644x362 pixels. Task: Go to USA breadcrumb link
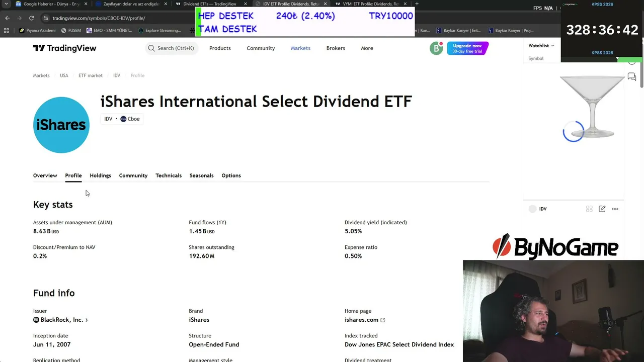point(64,75)
